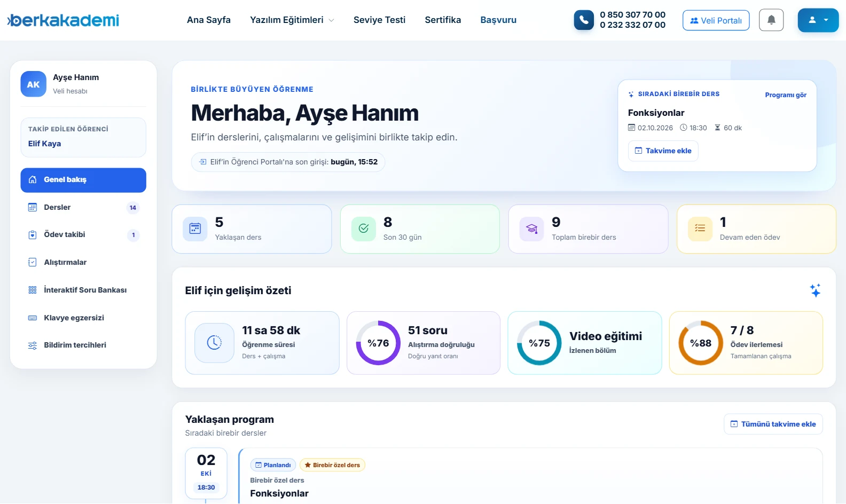Click the berkakademi logo
The image size is (846, 504).
[x=63, y=20]
